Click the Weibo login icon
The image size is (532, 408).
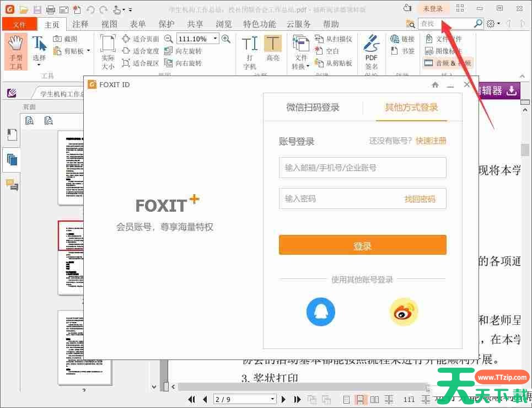coord(404,312)
